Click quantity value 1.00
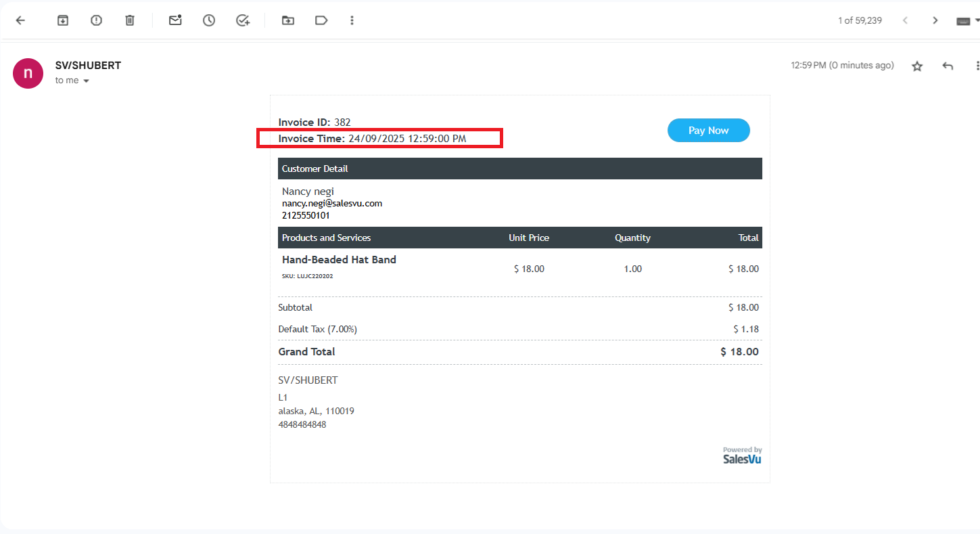 tap(633, 269)
